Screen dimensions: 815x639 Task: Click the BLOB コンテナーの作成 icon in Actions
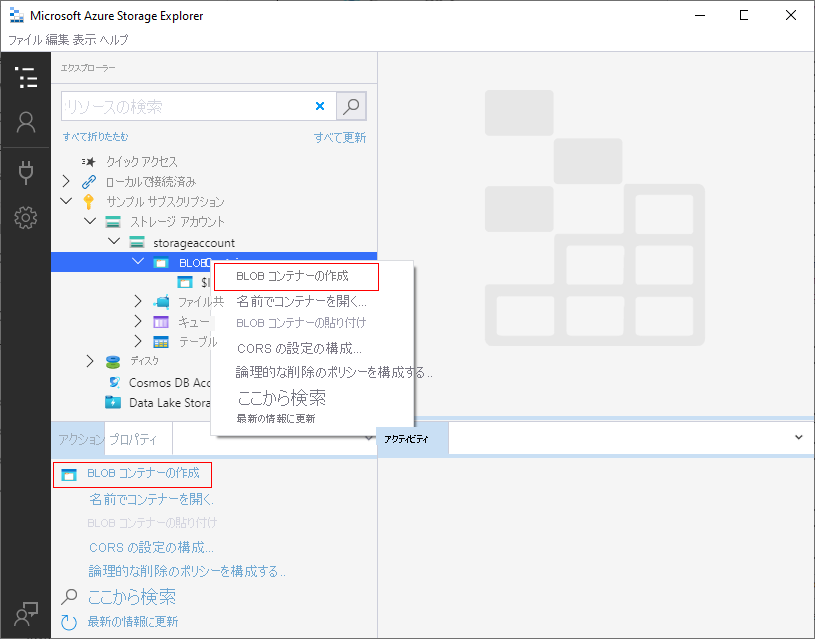pos(69,475)
